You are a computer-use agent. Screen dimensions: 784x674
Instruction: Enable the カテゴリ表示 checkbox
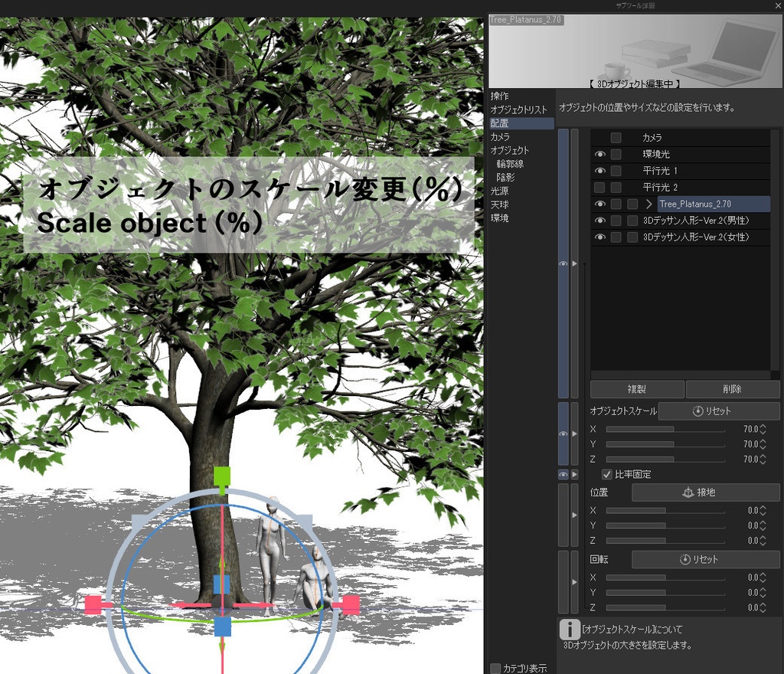coord(494,668)
